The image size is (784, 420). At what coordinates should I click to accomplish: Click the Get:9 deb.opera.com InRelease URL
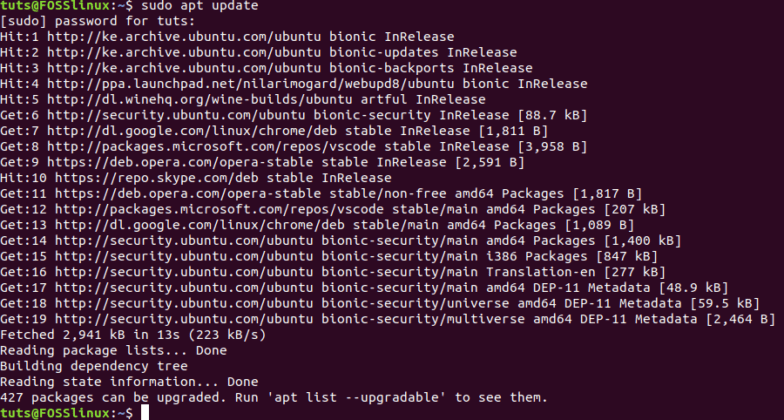[x=180, y=162]
